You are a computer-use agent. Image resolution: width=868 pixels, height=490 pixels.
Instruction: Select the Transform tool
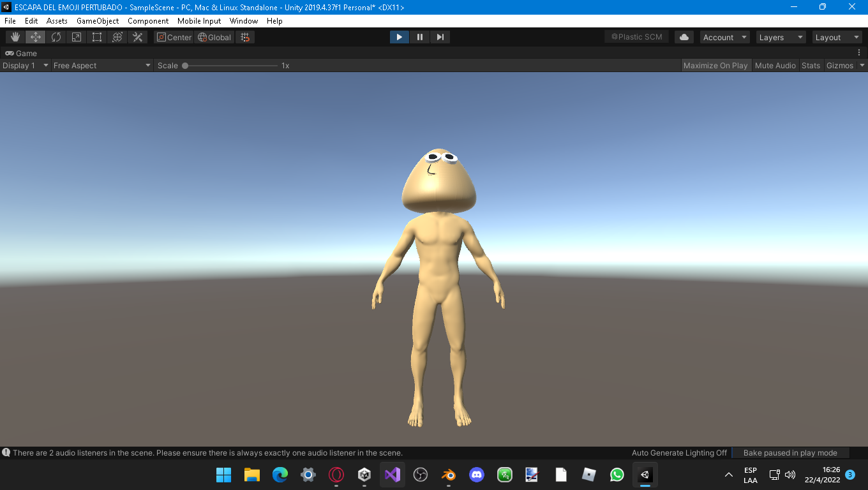(x=117, y=37)
